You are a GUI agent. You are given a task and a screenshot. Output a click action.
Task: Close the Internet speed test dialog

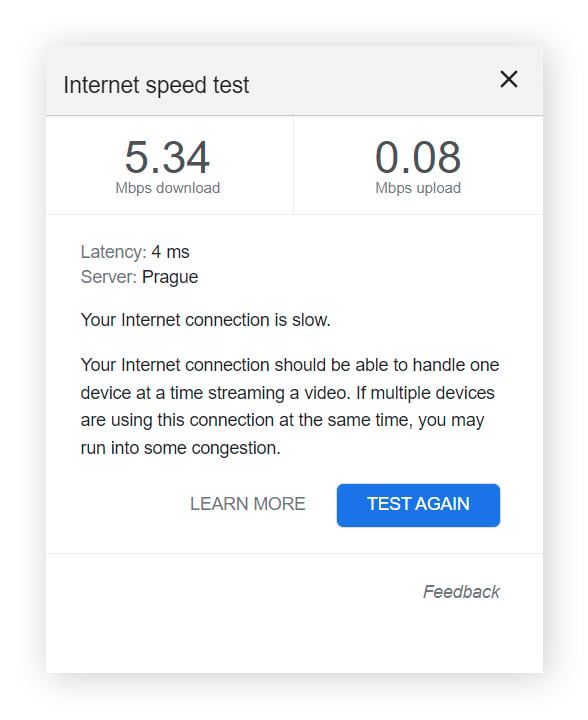coord(509,79)
